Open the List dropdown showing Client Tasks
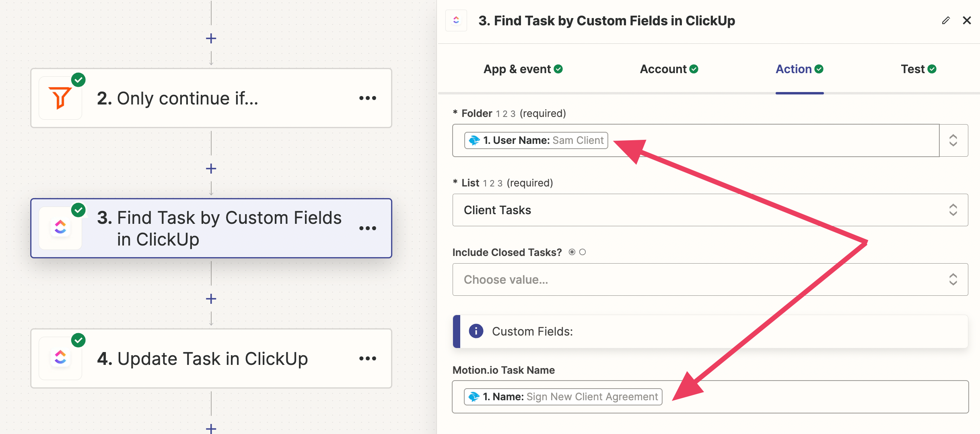 710,210
